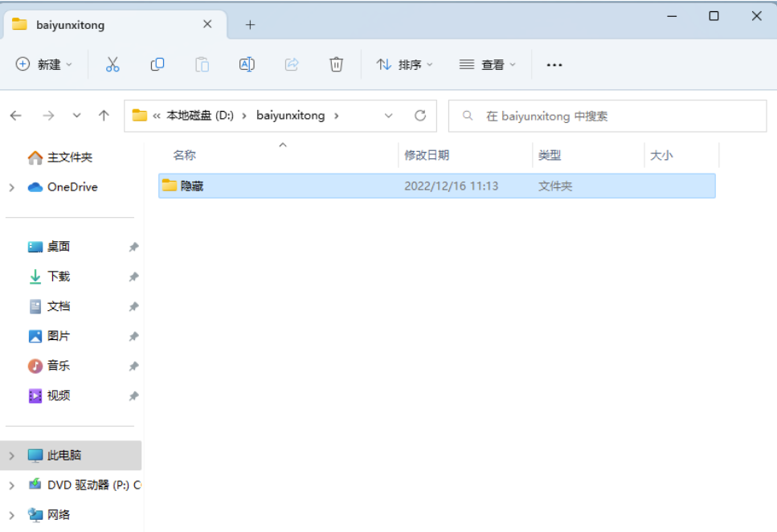Open the three-dot more options menu
Viewport: 777px width, 532px height.
pos(554,65)
